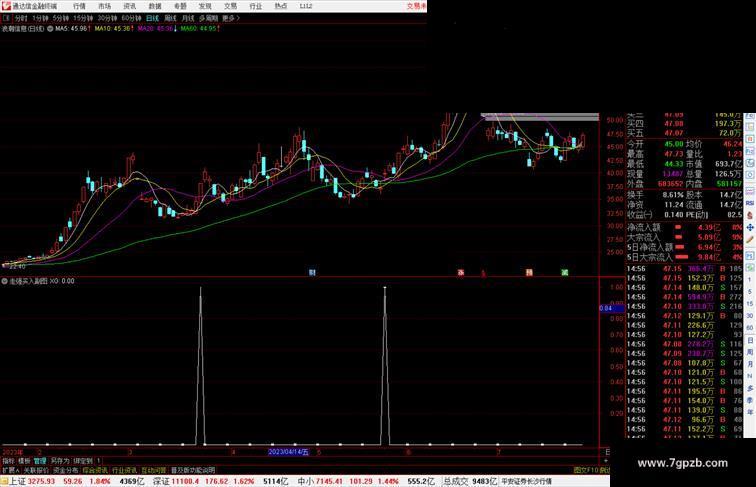This screenshot has width=756, height=487.
Task: Switch to 5分钟 chart period
Action: click(61, 18)
